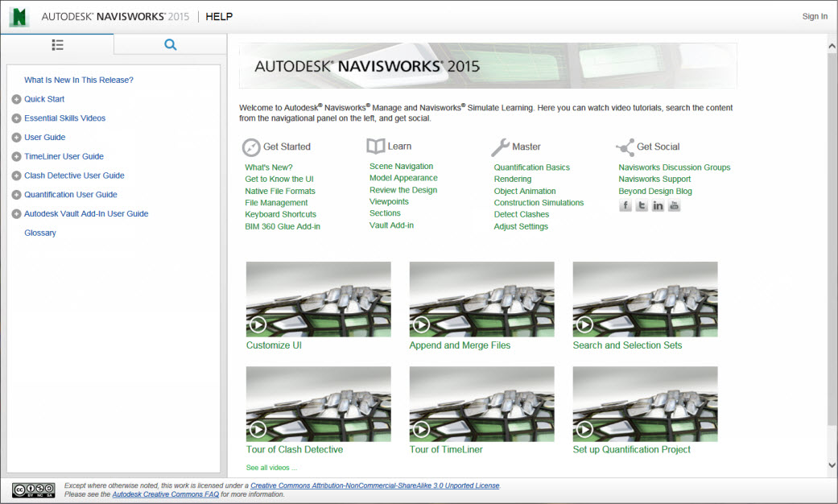Screen dimensions: 838x504
Task: Click scrollbar down arrow
Action: pyautogui.click(x=832, y=465)
